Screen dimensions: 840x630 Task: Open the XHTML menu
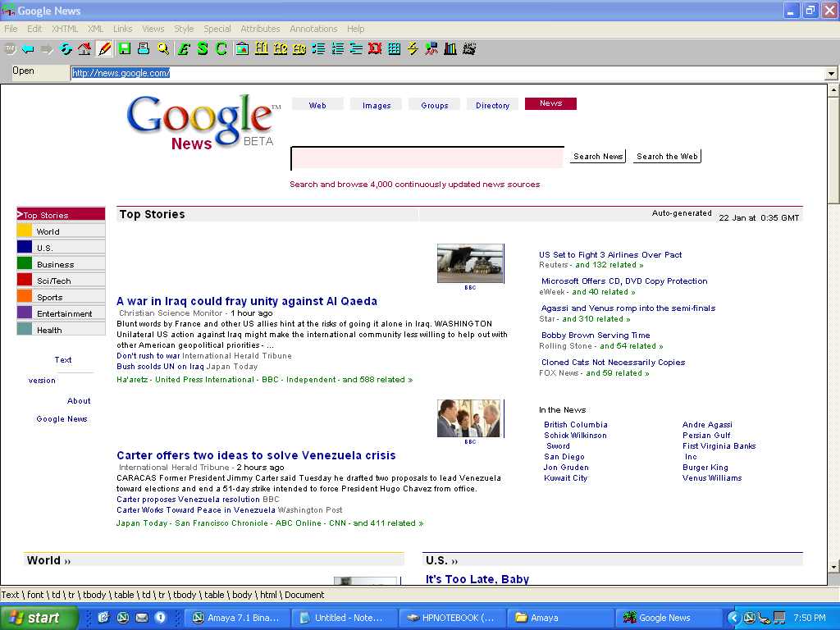(65, 29)
